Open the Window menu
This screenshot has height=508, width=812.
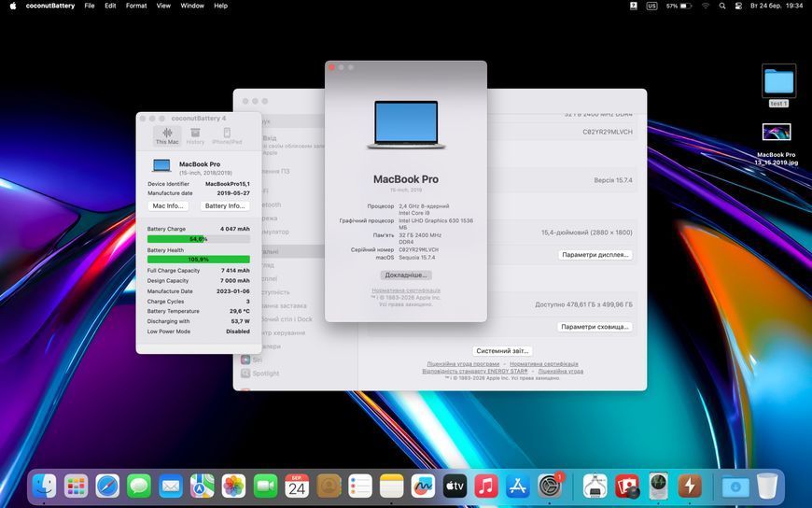[x=192, y=6]
